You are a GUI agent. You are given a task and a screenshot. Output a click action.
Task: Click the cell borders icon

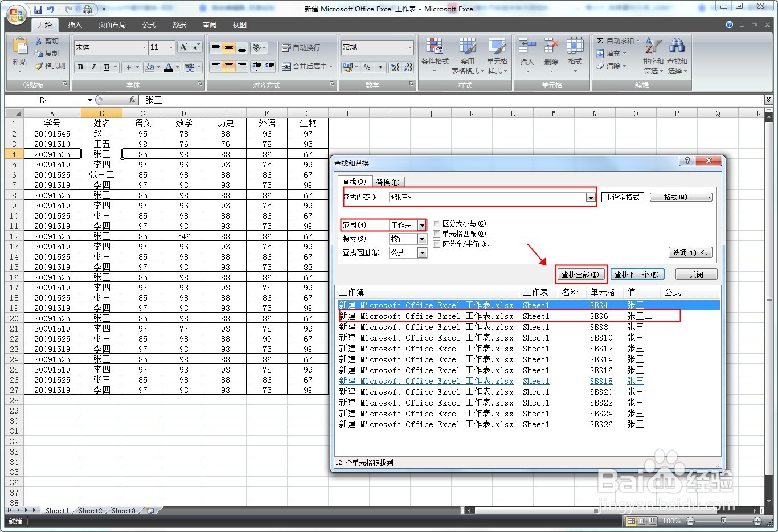click(128, 67)
